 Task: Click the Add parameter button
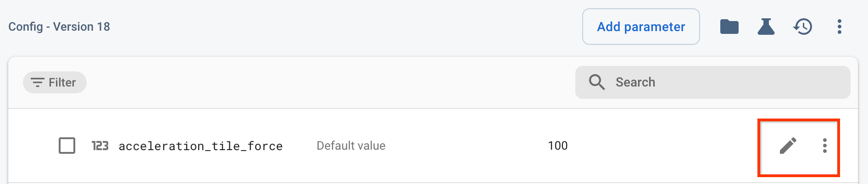click(641, 27)
